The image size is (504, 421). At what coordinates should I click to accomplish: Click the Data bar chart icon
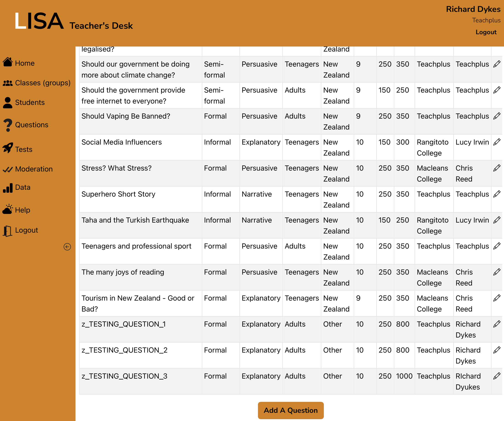[x=8, y=188]
